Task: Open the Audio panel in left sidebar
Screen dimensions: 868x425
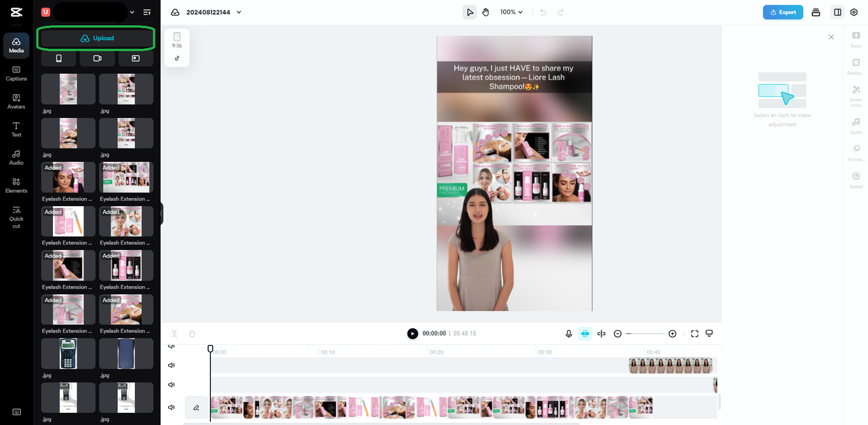Action: 16,157
